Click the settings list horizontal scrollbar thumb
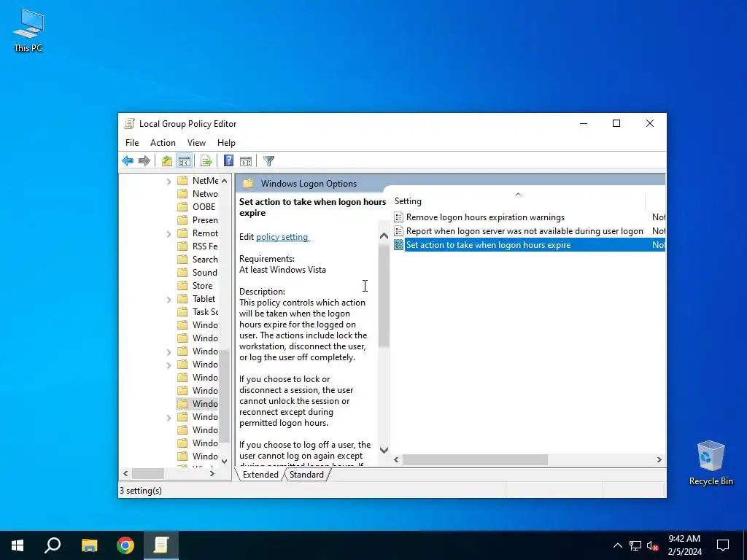This screenshot has width=747, height=560. tap(475, 459)
